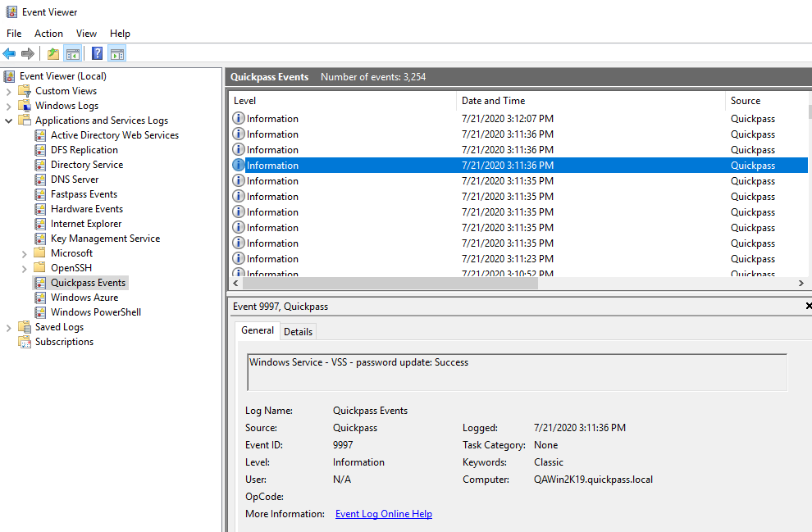Click the Active Directory Web Services log icon
Viewport: 812px width, 532px height.
[40, 135]
